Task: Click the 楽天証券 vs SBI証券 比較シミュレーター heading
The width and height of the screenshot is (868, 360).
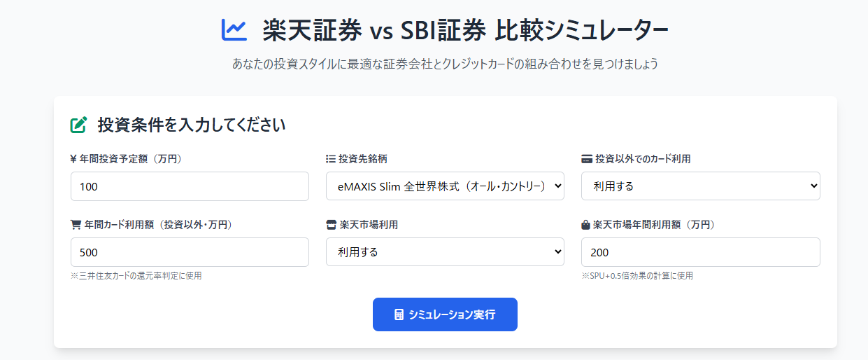Action: (x=465, y=29)
